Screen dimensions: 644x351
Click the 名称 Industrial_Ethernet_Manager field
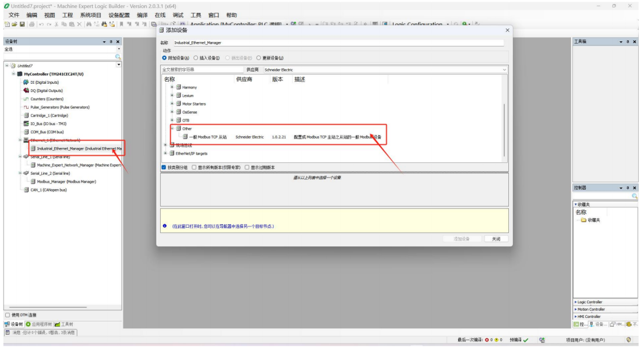(x=338, y=42)
